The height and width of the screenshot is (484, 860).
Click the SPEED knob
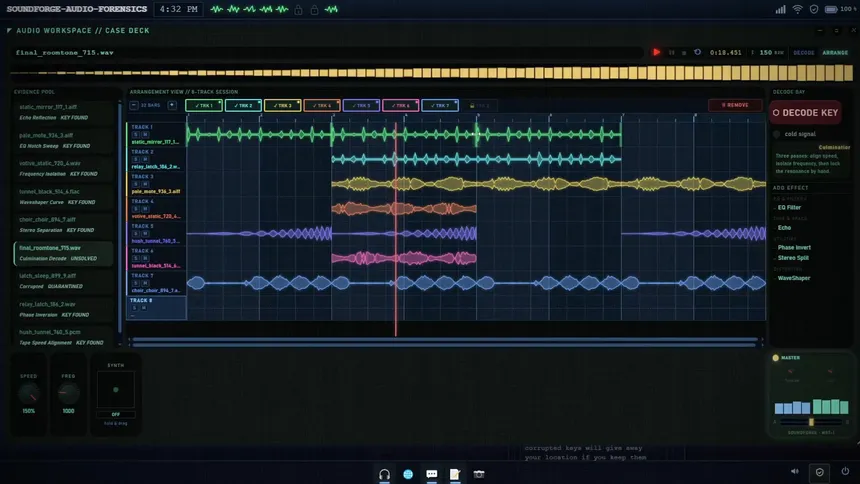pyautogui.click(x=29, y=393)
